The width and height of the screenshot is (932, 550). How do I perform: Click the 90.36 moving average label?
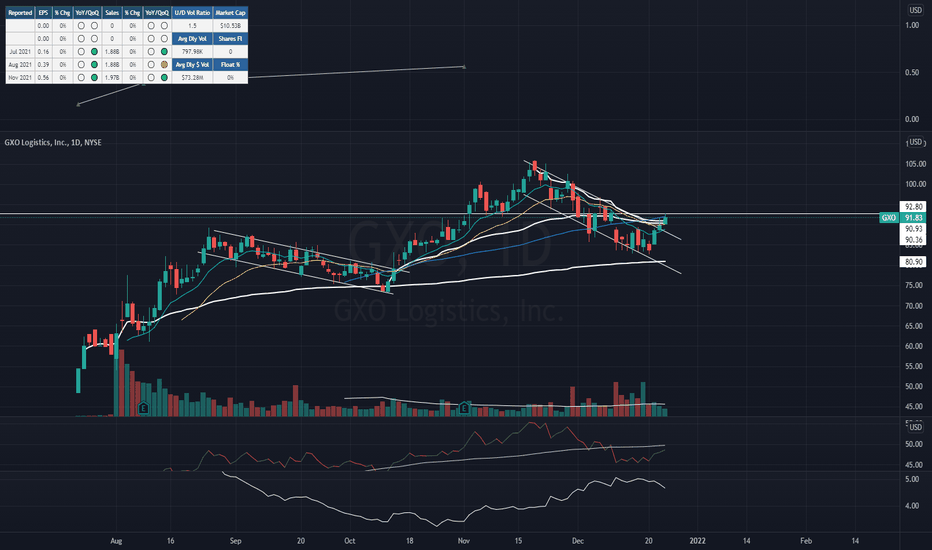click(x=912, y=240)
